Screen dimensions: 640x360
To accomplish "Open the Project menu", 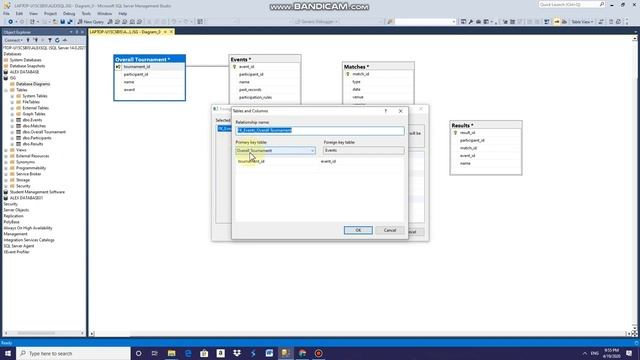I will pyautogui.click(x=51, y=13).
